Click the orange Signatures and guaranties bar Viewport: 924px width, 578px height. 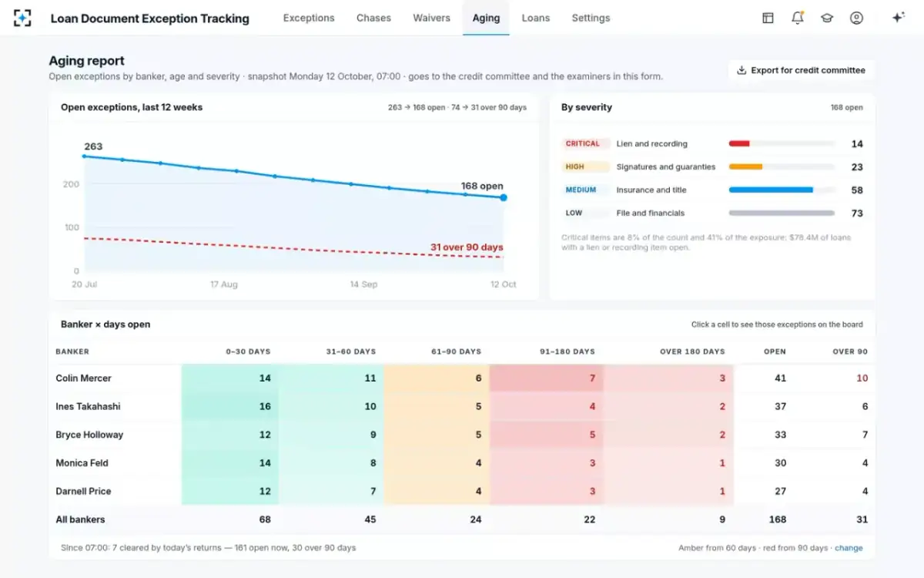tap(745, 166)
